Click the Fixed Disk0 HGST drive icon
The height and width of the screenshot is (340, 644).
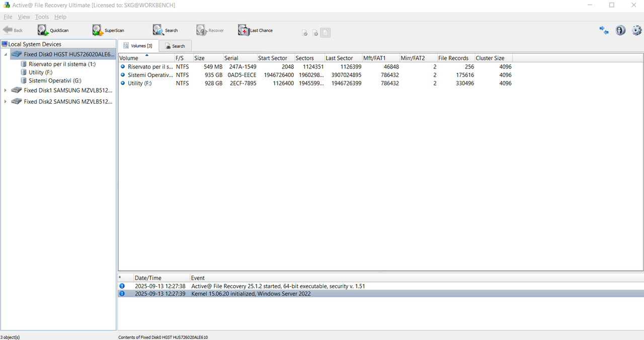[17, 54]
